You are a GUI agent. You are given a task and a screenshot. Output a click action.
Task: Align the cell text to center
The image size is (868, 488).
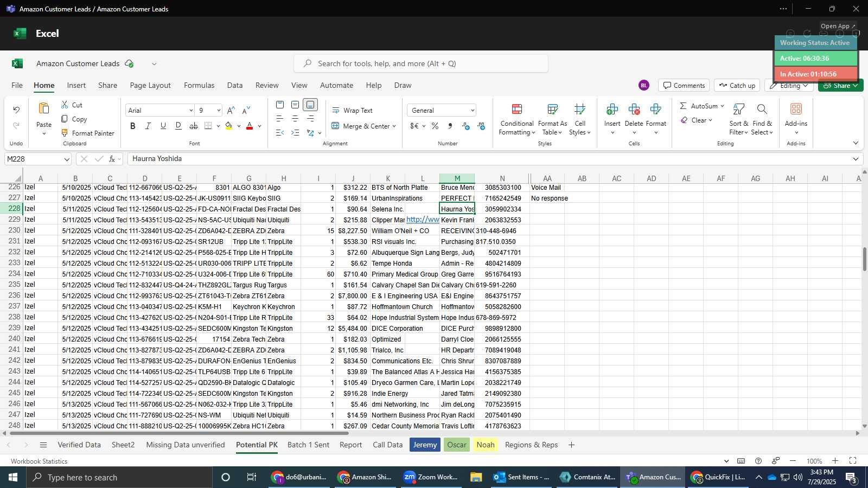[x=295, y=119]
